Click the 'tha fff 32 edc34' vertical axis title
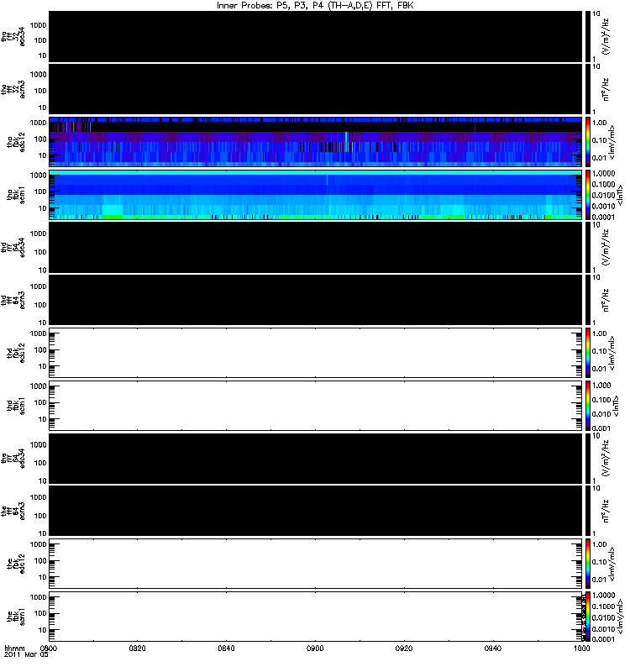The image size is (630, 672). pos(13,36)
